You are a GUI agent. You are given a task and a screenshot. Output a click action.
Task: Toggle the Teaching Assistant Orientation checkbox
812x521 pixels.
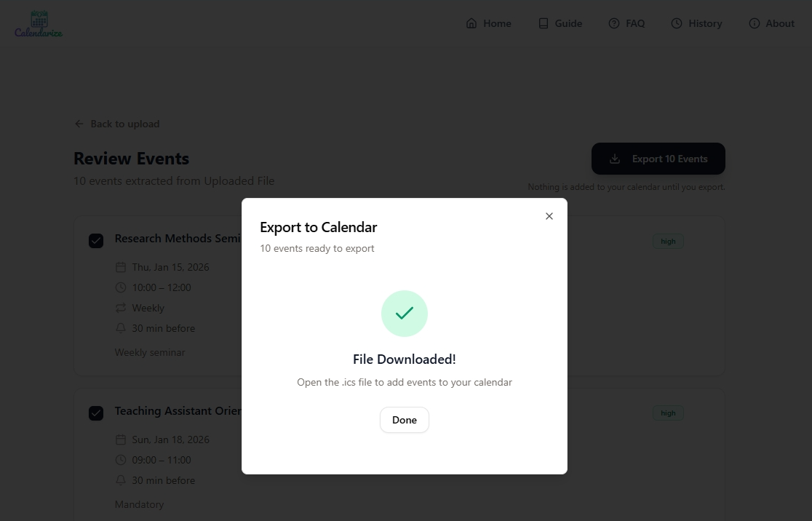[x=96, y=413]
